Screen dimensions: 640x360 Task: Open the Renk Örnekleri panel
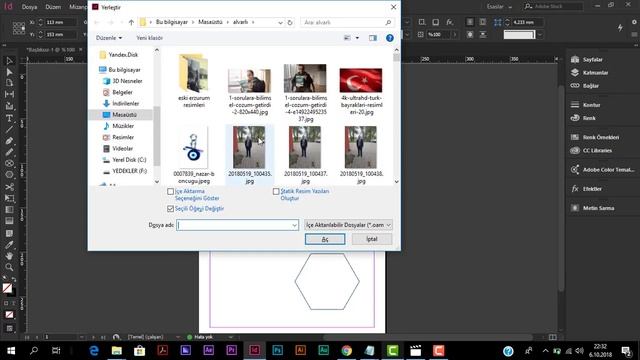coord(595,137)
